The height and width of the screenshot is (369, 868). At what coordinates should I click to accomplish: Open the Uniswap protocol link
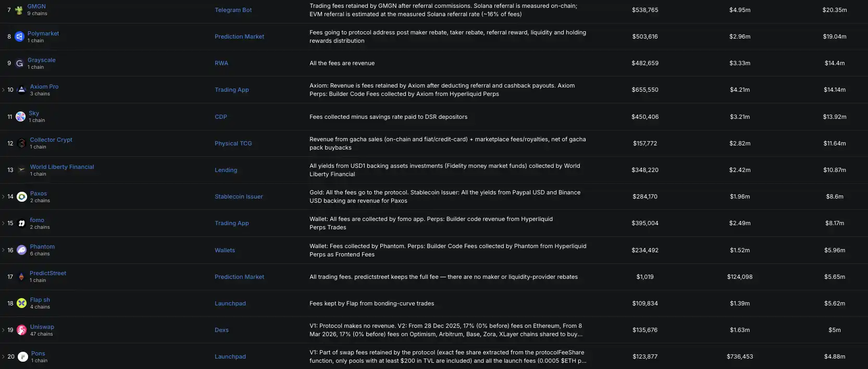[x=42, y=327]
